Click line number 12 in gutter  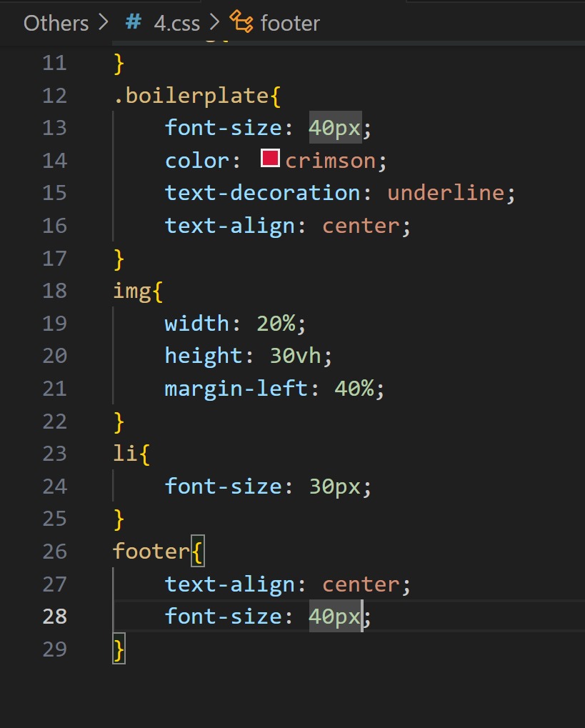pos(55,96)
